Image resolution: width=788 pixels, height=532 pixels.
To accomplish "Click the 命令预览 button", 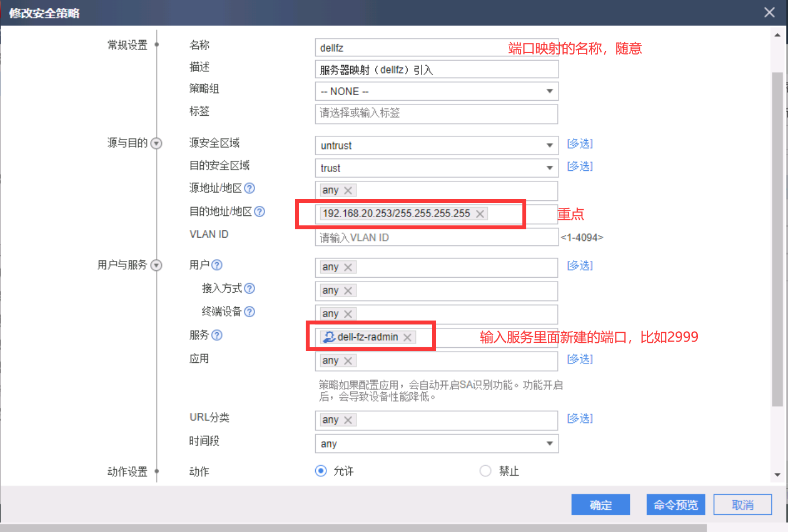I will tap(676, 505).
